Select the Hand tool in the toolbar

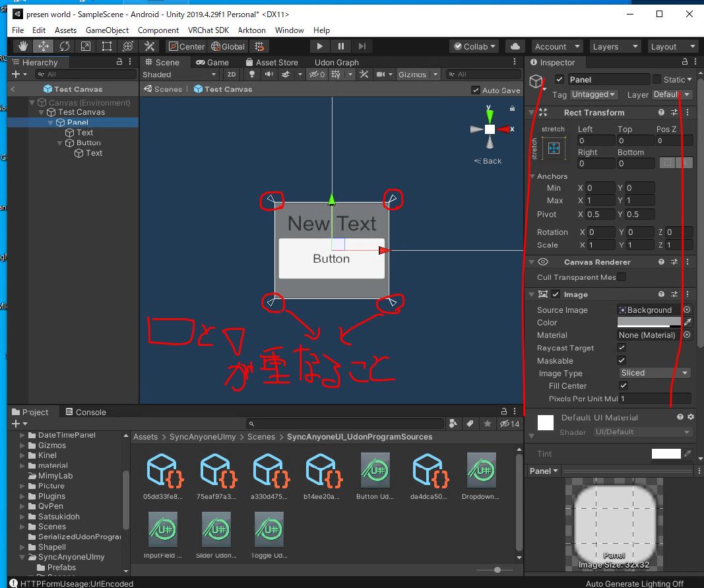click(22, 46)
